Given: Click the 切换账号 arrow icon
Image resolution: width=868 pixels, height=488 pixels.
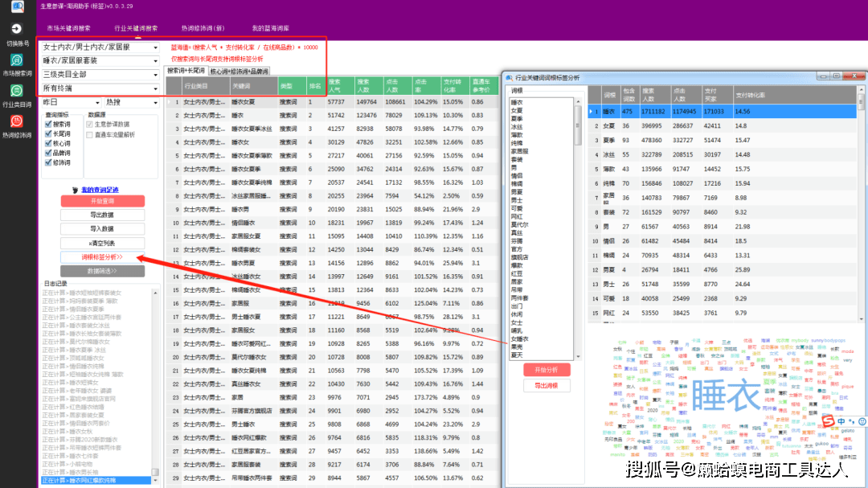Looking at the screenshot, I should [17, 29].
